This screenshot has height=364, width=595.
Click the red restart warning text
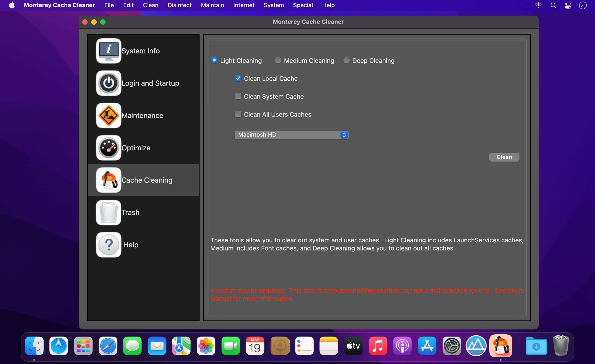pyautogui.click(x=367, y=294)
